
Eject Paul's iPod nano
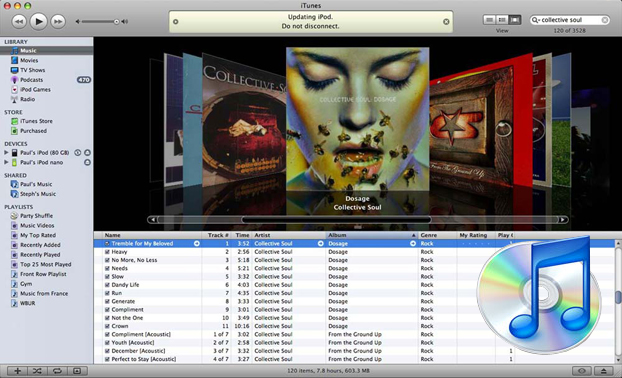87,162
